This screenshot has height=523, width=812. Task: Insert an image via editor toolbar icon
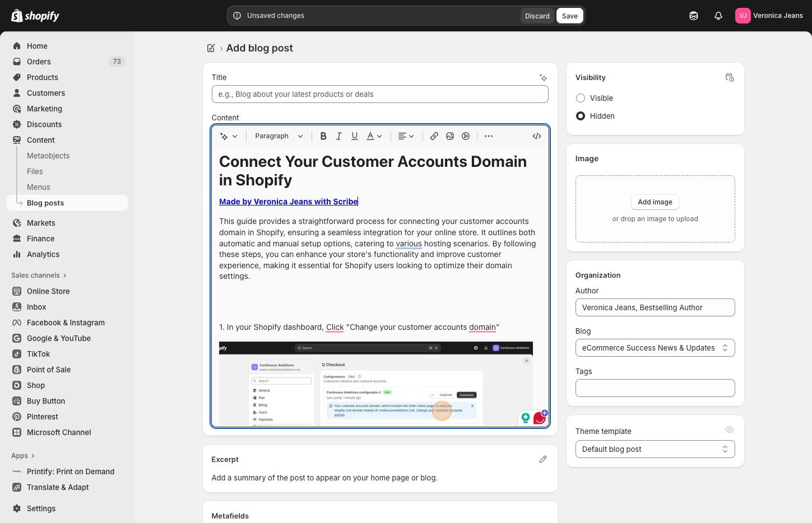[x=449, y=136]
